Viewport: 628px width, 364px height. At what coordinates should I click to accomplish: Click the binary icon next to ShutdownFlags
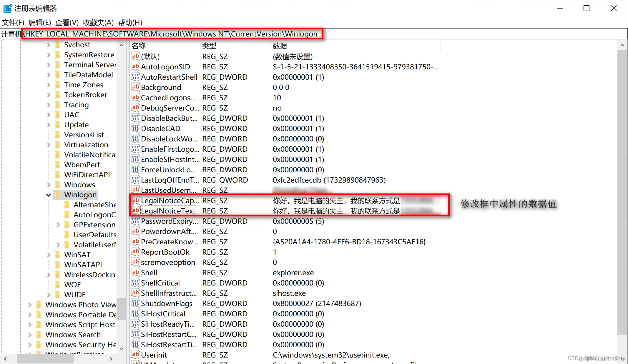point(135,303)
